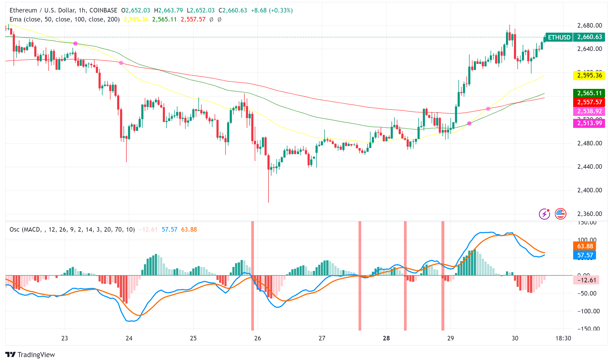Click the pink crossover dot near date 23
This screenshot has height=364, width=613.
(75, 44)
